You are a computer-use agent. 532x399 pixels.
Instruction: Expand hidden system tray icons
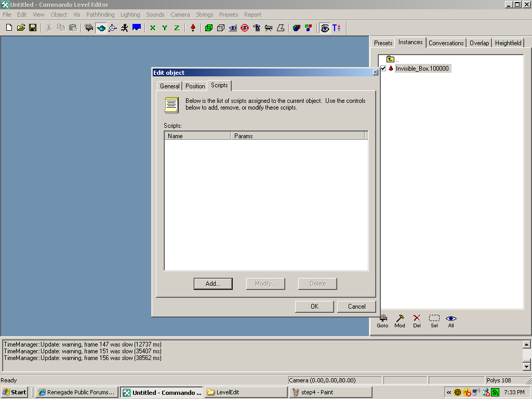[449, 392]
